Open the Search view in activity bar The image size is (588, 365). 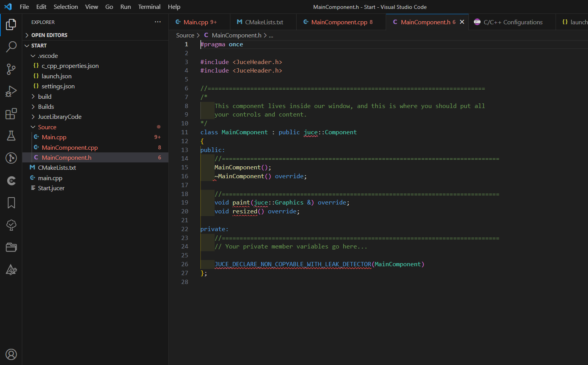(x=11, y=47)
